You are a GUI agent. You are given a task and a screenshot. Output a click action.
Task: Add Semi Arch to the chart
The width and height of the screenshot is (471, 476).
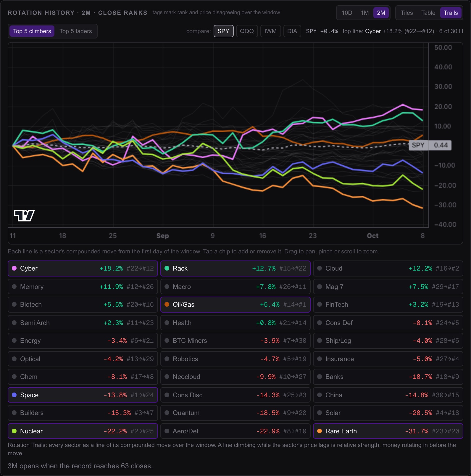pos(83,323)
